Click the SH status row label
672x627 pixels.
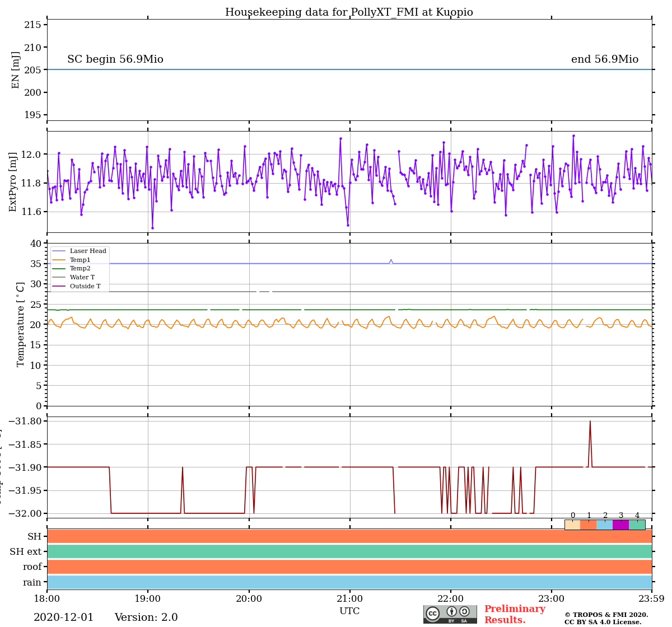[x=35, y=536]
